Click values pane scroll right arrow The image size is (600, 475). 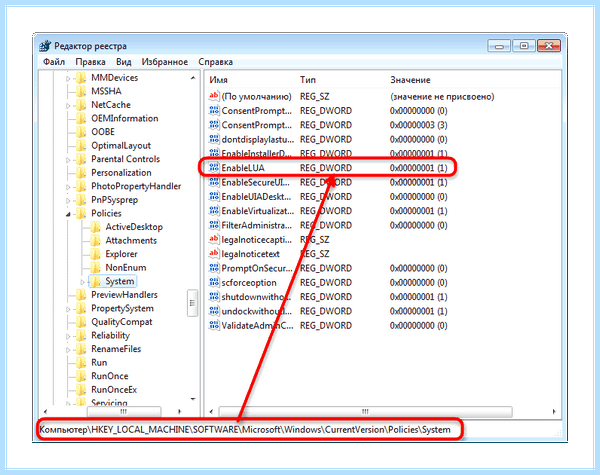[554, 412]
